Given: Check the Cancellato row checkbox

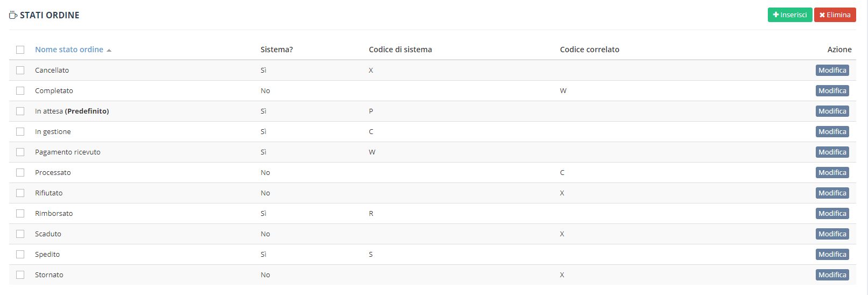Looking at the screenshot, I should coord(20,70).
